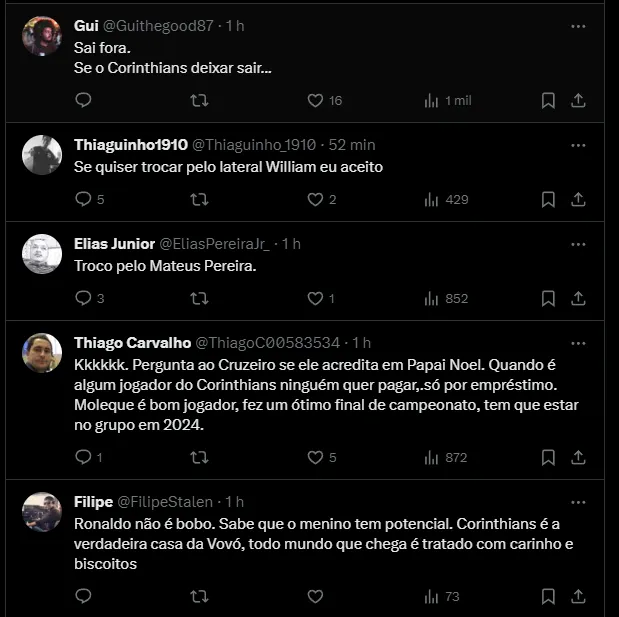Share Filipe's tweet
This screenshot has width=619, height=617.
[x=578, y=596]
